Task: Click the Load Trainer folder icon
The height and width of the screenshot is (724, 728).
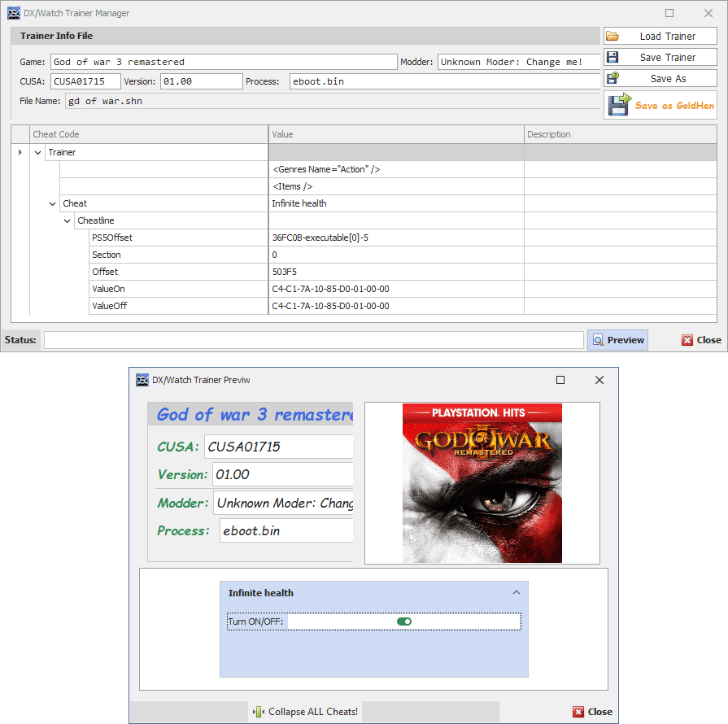Action: 612,37
